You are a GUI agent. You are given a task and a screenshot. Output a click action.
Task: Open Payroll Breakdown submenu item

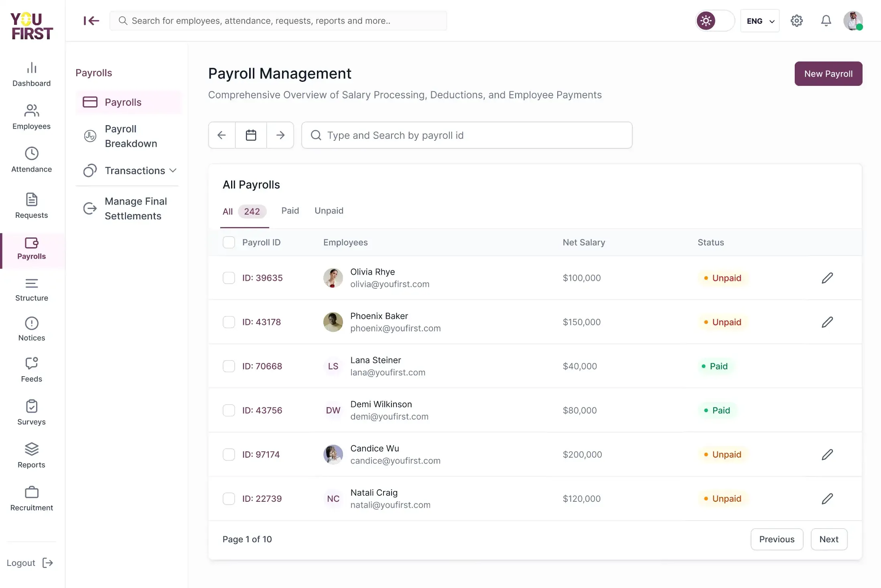pyautogui.click(x=129, y=136)
